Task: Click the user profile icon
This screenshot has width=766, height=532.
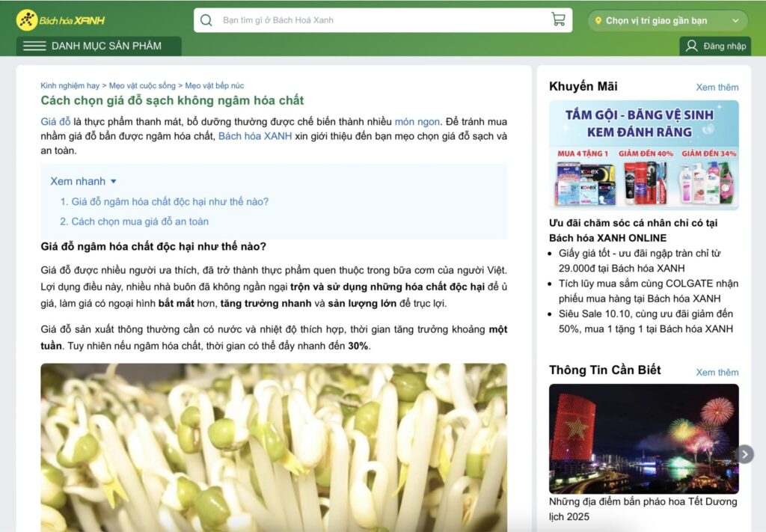Action: click(x=691, y=46)
